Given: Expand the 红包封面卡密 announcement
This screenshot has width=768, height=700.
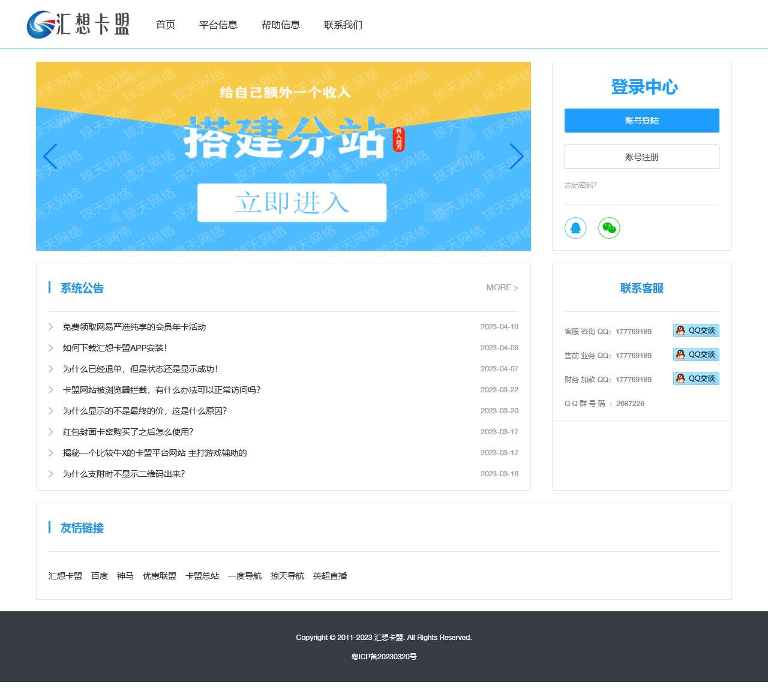Looking at the screenshot, I should click(127, 431).
